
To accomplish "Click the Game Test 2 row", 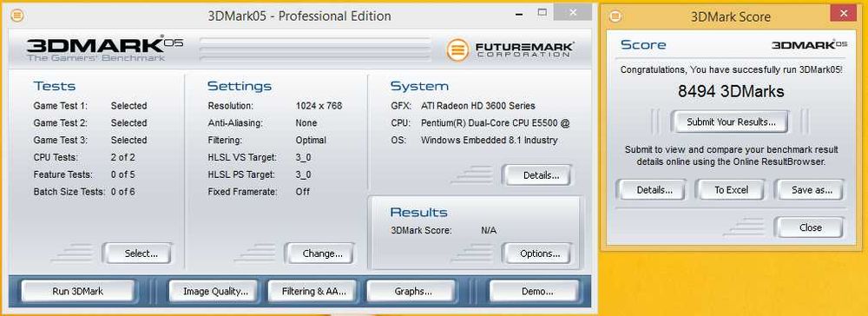I will 90,123.
